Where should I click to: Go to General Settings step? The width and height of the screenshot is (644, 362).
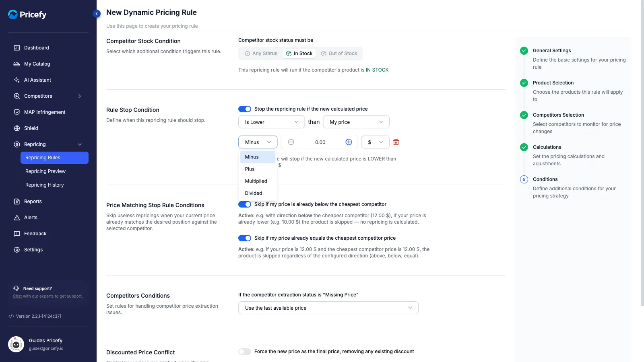(552, 51)
